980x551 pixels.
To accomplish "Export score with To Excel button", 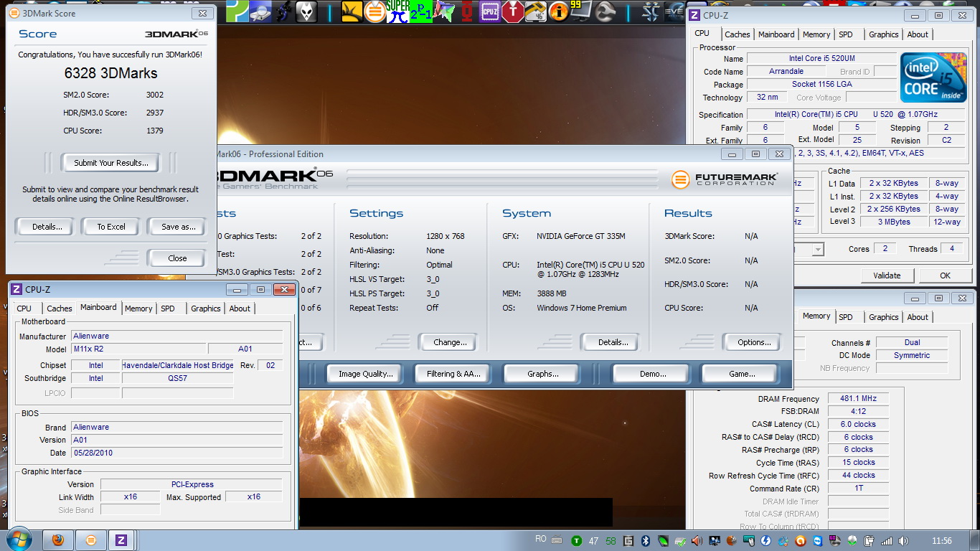I will [111, 227].
